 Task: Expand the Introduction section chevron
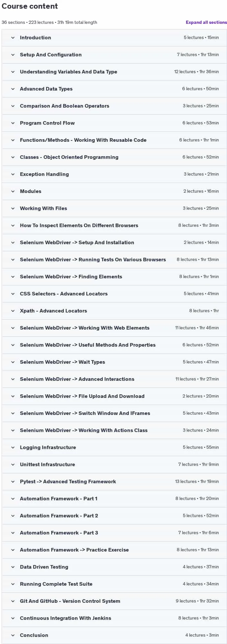[13, 38]
